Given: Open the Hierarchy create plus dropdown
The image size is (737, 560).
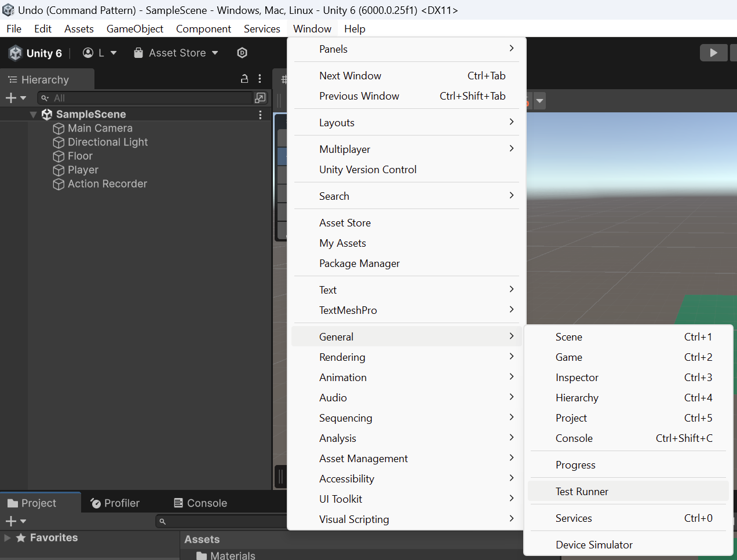Looking at the screenshot, I should 16,98.
